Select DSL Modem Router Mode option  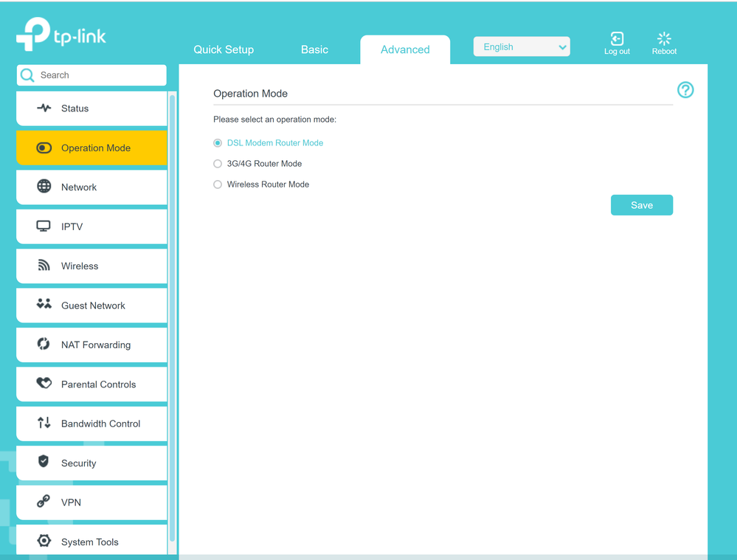click(x=218, y=143)
